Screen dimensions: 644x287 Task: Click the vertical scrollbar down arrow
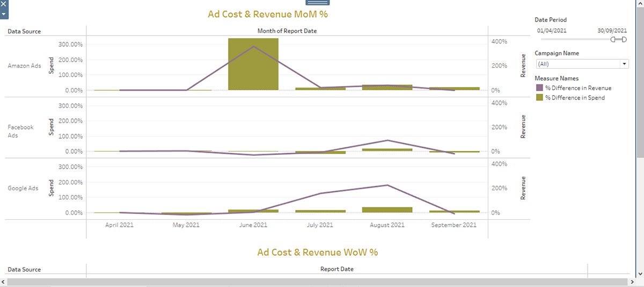tap(640, 272)
